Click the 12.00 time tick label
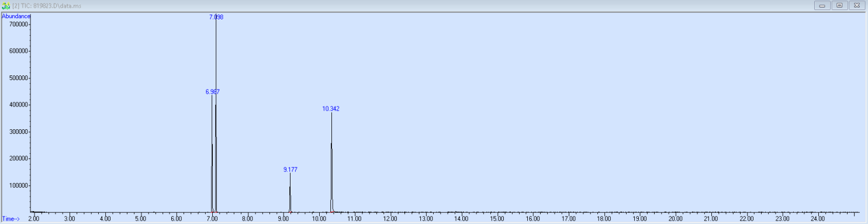The height and width of the screenshot is (224, 868). coord(390,219)
